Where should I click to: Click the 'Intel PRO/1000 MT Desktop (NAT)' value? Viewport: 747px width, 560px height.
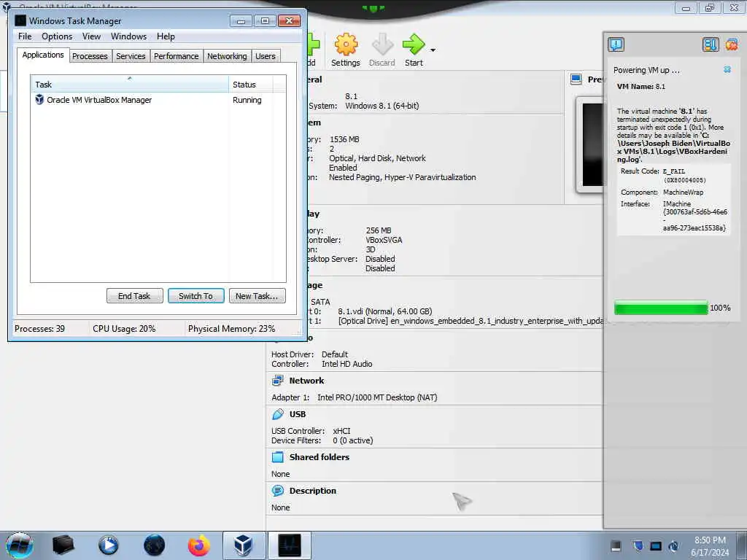[377, 397]
